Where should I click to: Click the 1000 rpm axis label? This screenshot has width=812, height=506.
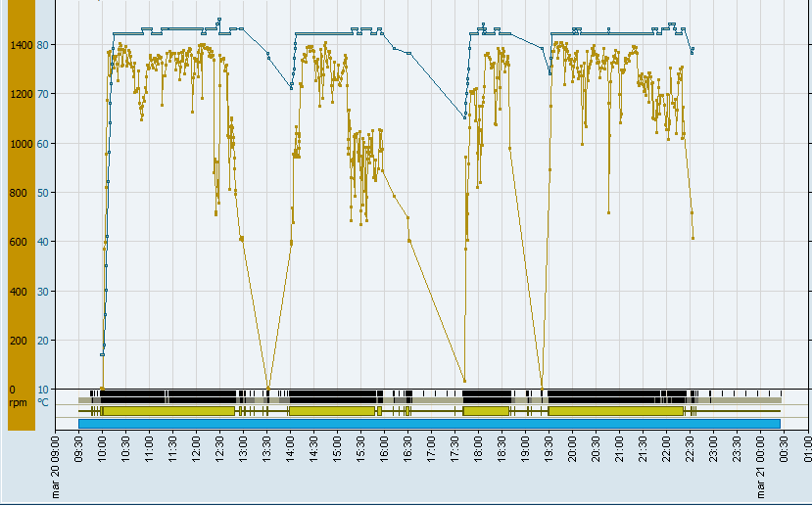[21, 144]
